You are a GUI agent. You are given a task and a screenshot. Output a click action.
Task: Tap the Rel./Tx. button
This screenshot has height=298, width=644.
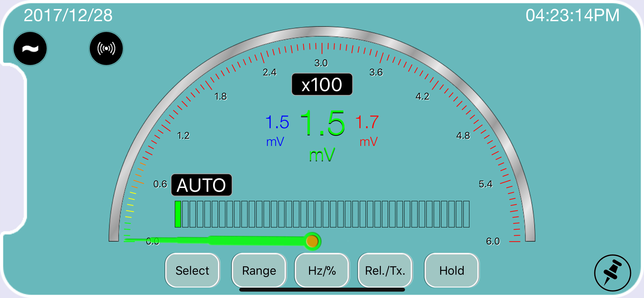[385, 270]
